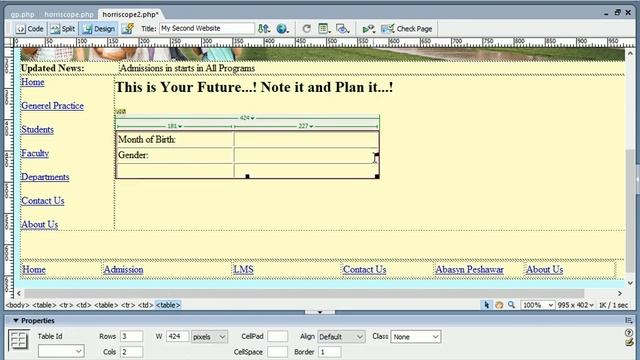The width and height of the screenshot is (640, 360).
Task: Click the footer Admission link
Action: (x=123, y=269)
